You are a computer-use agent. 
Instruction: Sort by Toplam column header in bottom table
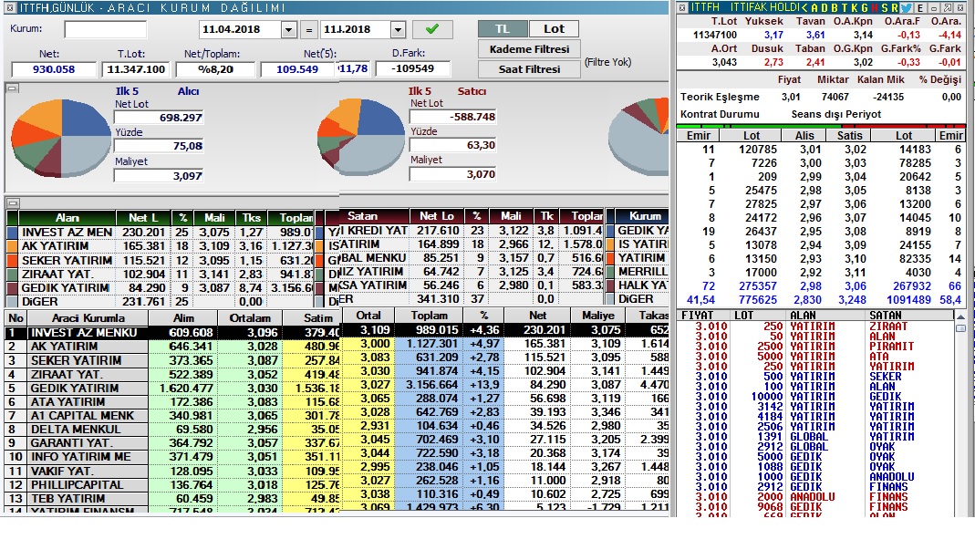coord(429,316)
